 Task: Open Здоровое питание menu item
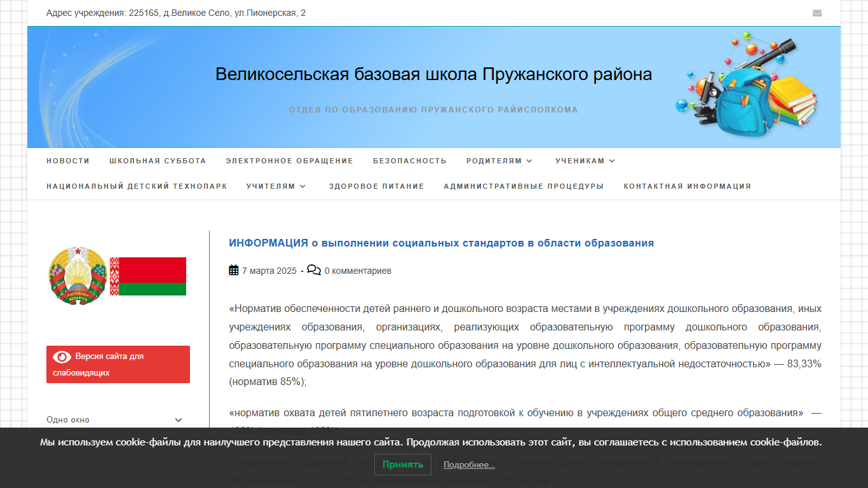coord(377,186)
